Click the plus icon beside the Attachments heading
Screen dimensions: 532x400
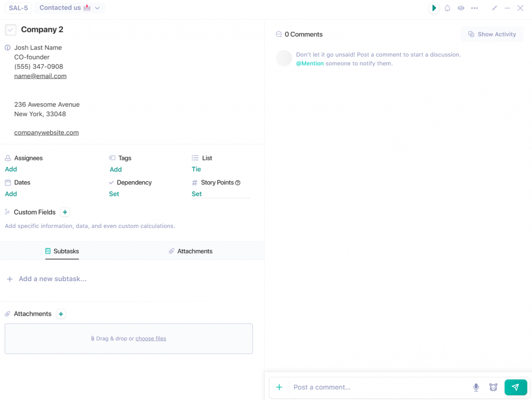[x=61, y=314]
